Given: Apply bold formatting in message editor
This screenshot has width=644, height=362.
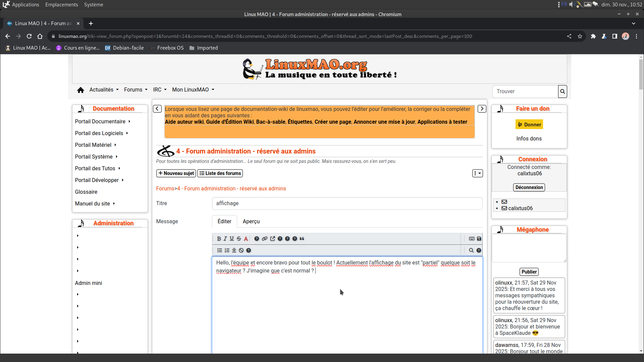Looking at the screenshot, I should (219, 239).
